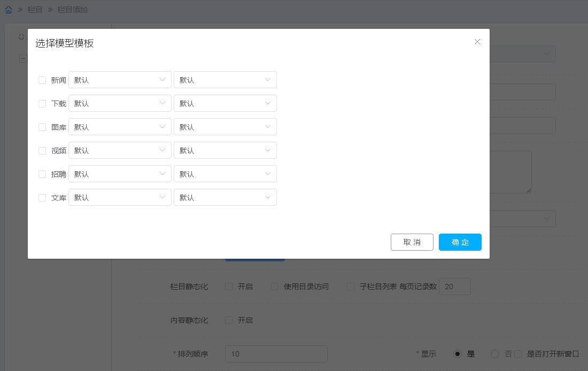Screen dimensions: 588x371
Task: Click 栏目添加 in the breadcrumb
Action: coord(73,10)
